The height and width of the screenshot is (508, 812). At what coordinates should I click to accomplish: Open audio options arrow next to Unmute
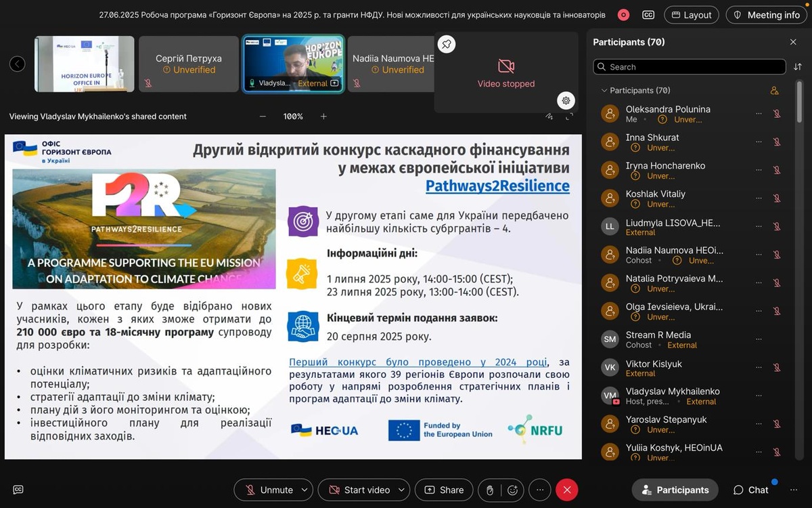coord(306,490)
